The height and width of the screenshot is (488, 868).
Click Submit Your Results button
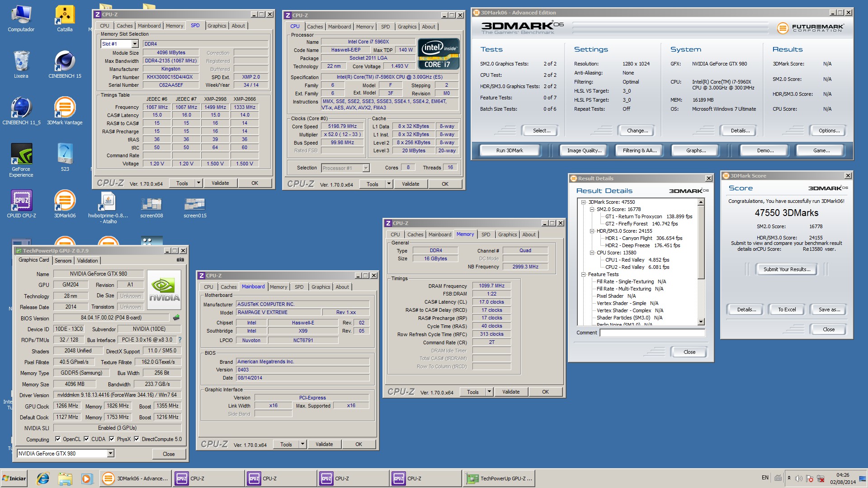point(787,269)
